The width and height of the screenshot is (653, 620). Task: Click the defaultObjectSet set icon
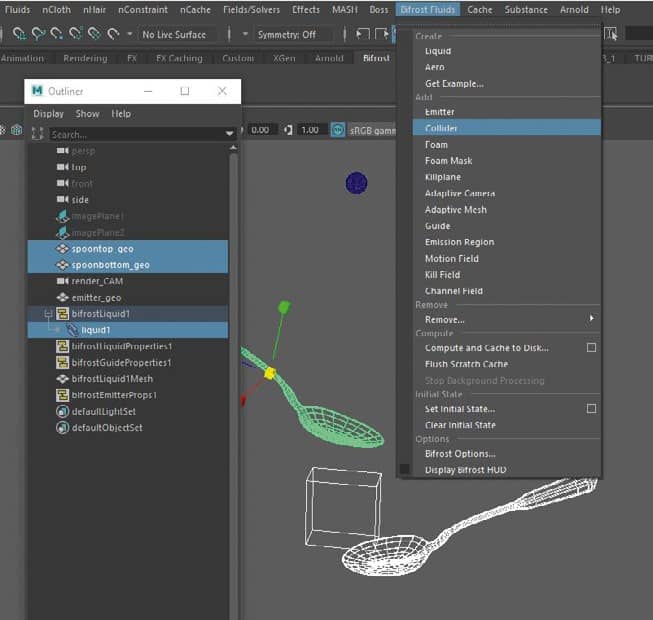(62, 428)
